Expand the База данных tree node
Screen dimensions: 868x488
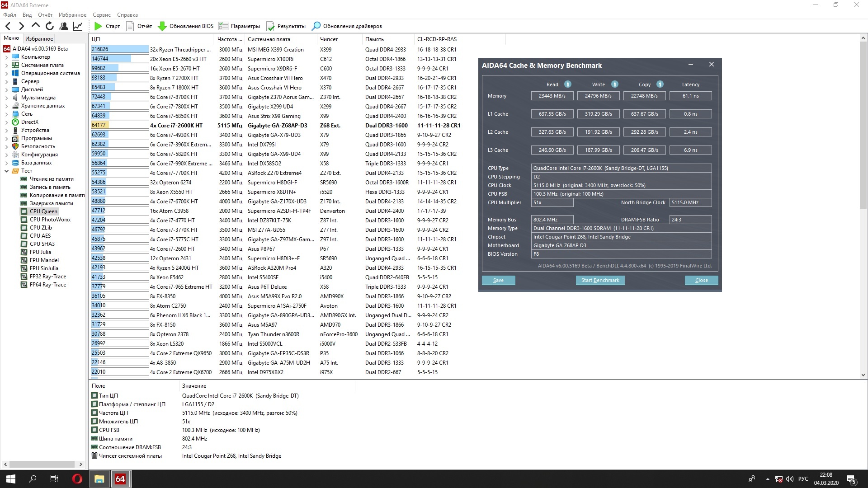pyautogui.click(x=7, y=163)
